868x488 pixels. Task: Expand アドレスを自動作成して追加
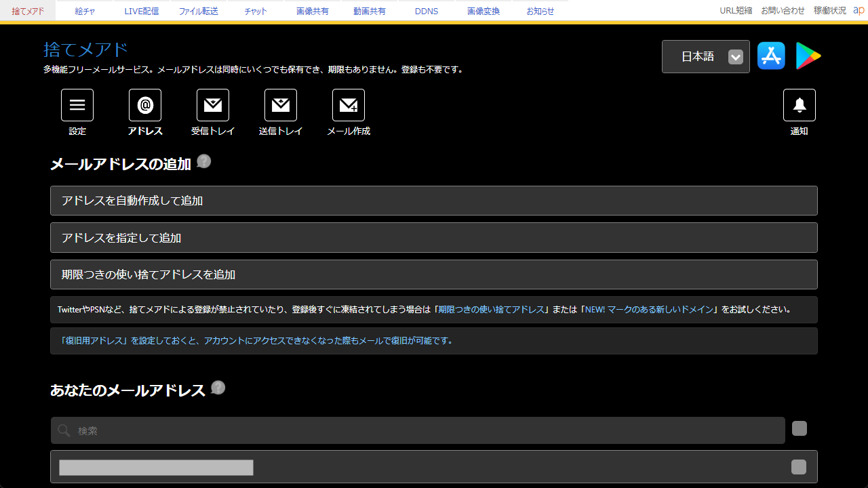pos(434,201)
